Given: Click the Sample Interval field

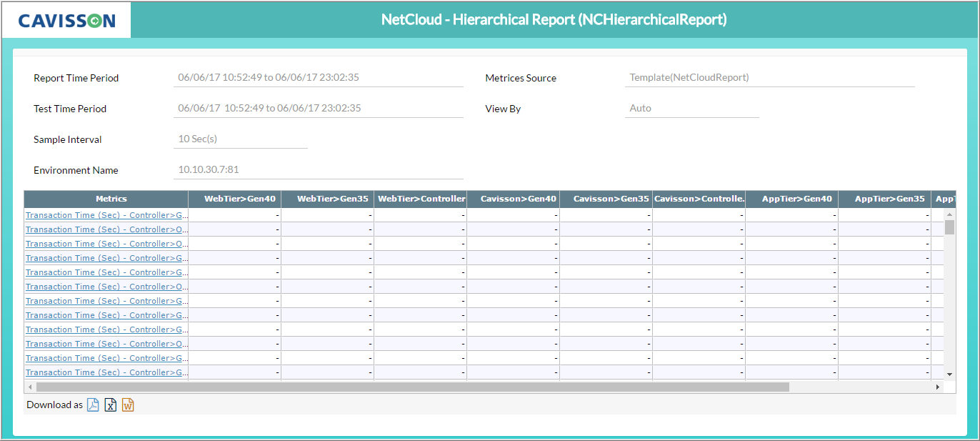Looking at the screenshot, I should click(x=241, y=139).
